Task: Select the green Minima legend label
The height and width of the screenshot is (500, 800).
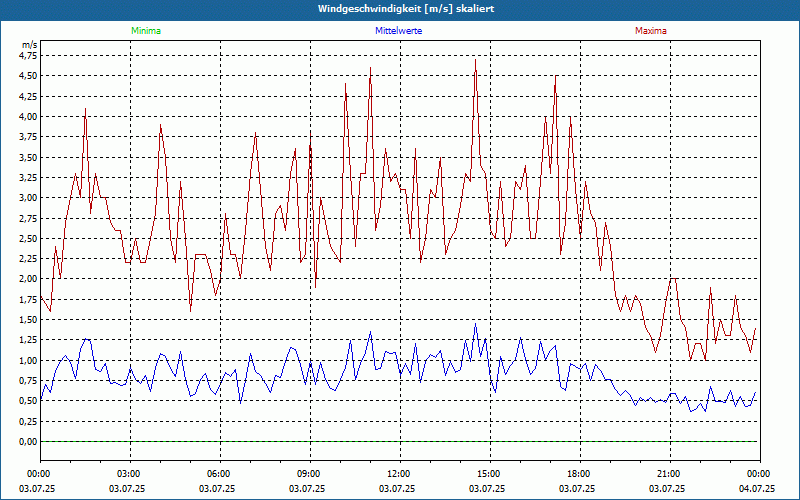Action: [145, 31]
